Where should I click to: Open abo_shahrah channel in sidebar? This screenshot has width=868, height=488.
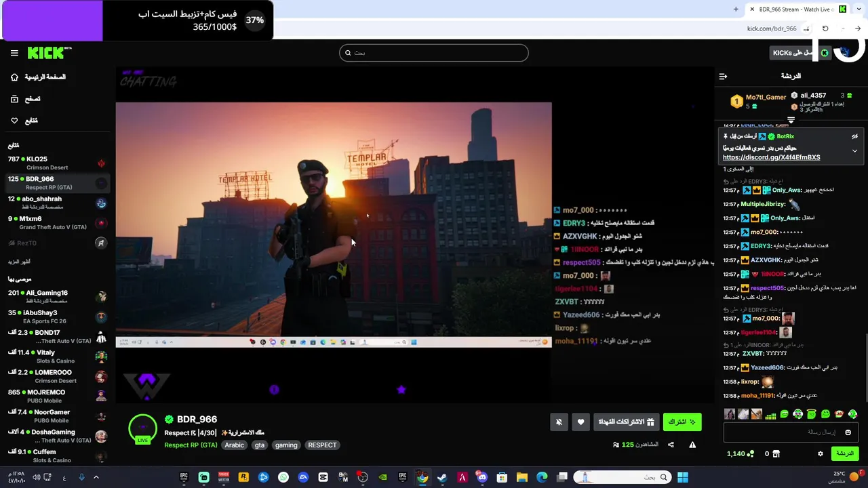pyautogui.click(x=57, y=203)
